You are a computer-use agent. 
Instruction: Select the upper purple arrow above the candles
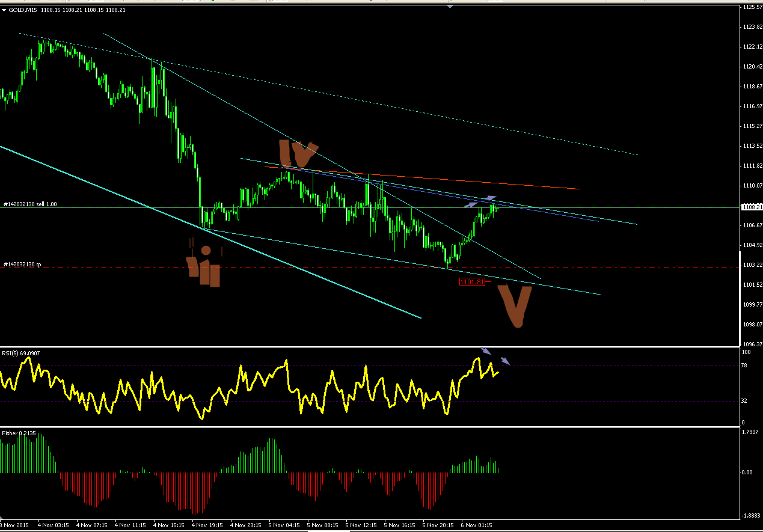click(x=491, y=198)
